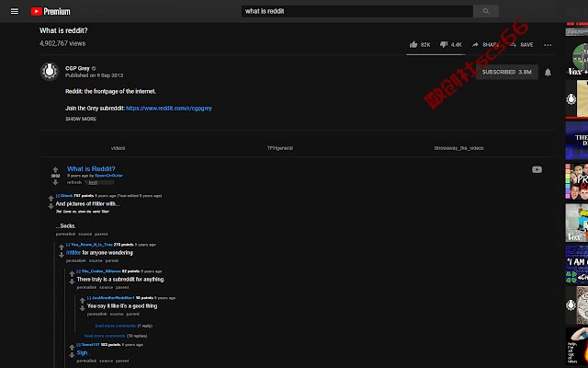Upvote 'There truly is a subreddit' comment
Viewport: 588px width, 368px height.
click(x=72, y=274)
